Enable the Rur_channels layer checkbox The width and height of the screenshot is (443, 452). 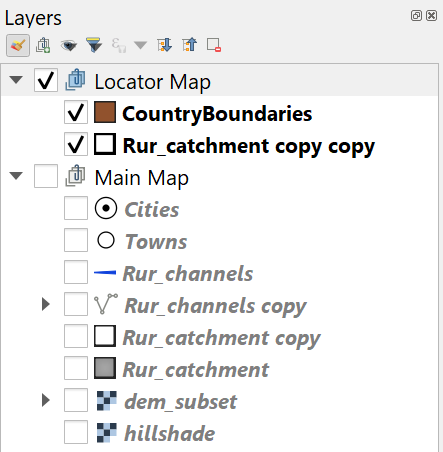click(76, 272)
